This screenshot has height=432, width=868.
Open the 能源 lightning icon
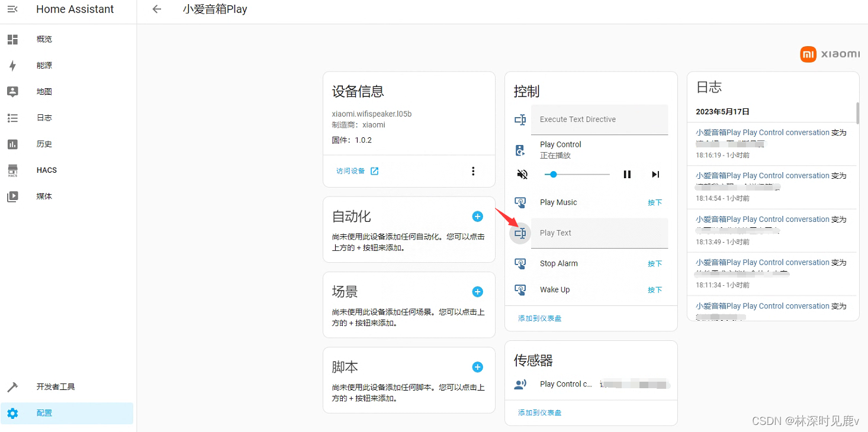[x=12, y=65]
